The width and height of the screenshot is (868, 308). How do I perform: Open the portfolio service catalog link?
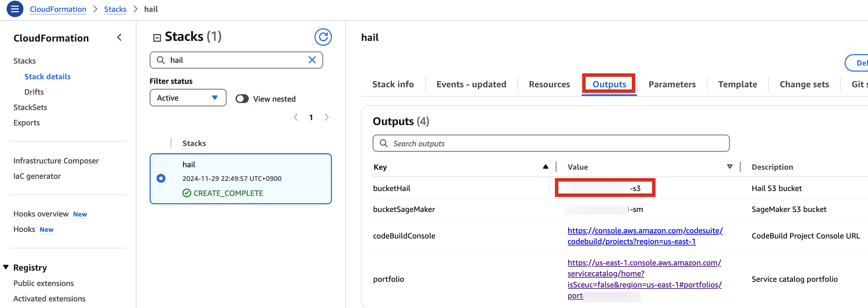click(x=644, y=279)
